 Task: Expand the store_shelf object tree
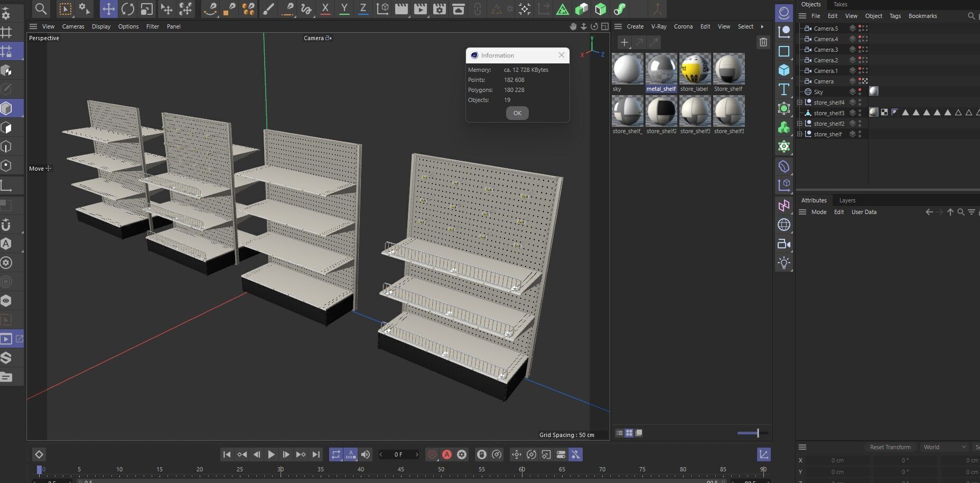pyautogui.click(x=800, y=134)
